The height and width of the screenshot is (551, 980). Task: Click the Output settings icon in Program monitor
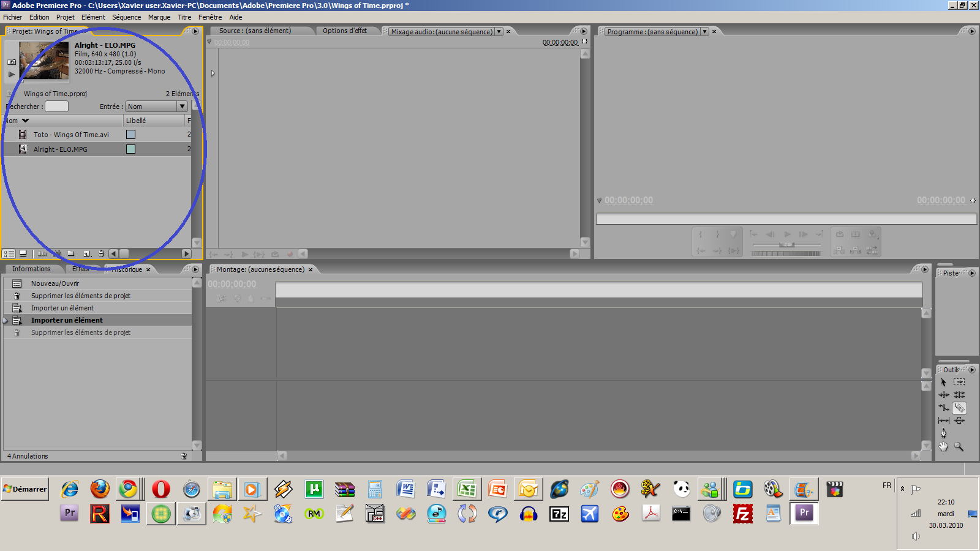pos(872,234)
